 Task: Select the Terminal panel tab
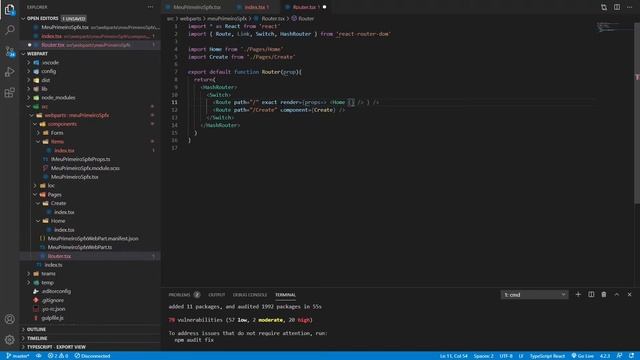click(x=285, y=295)
